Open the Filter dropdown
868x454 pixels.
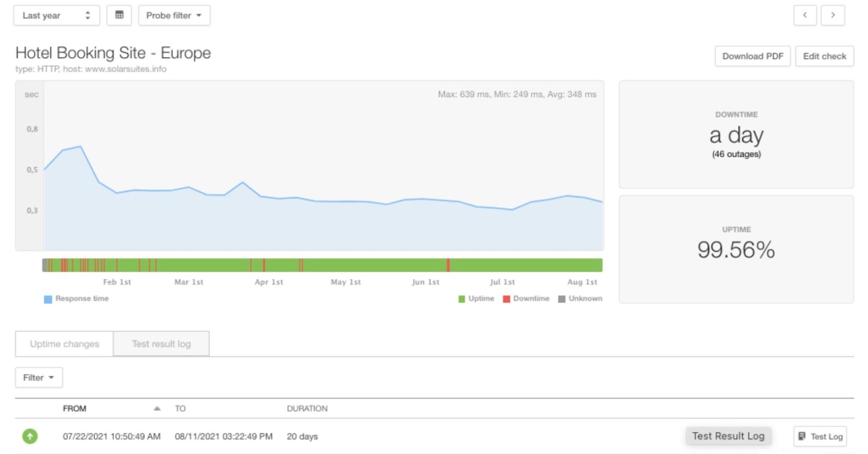[39, 378]
